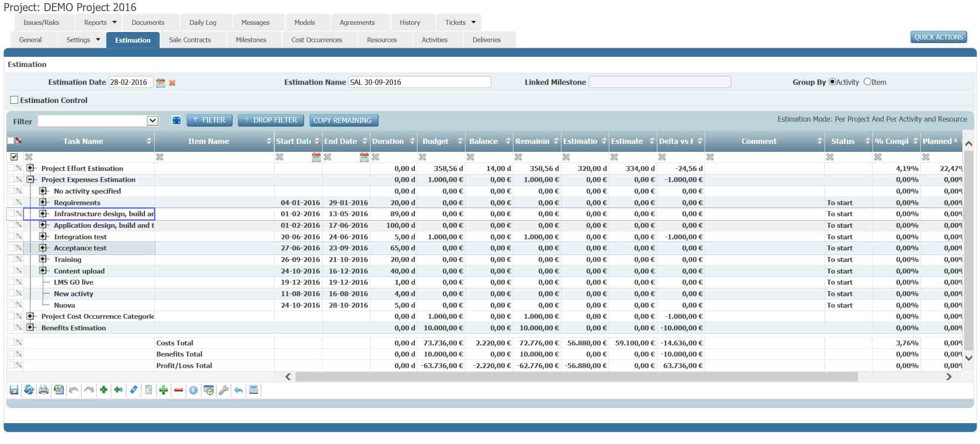Uncheck the checked box in the filter row
The width and height of the screenshot is (980, 444).
click(14, 157)
